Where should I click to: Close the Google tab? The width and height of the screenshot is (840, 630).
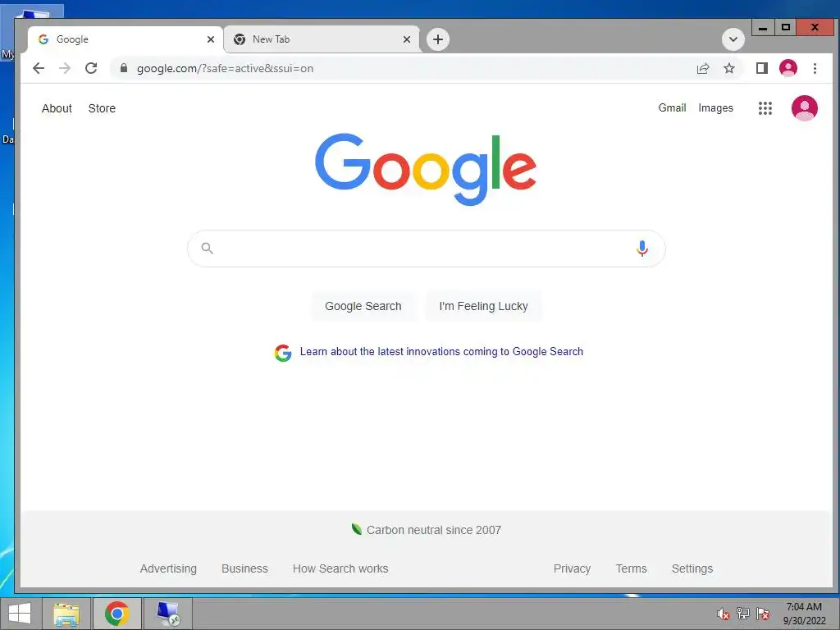pyautogui.click(x=211, y=39)
